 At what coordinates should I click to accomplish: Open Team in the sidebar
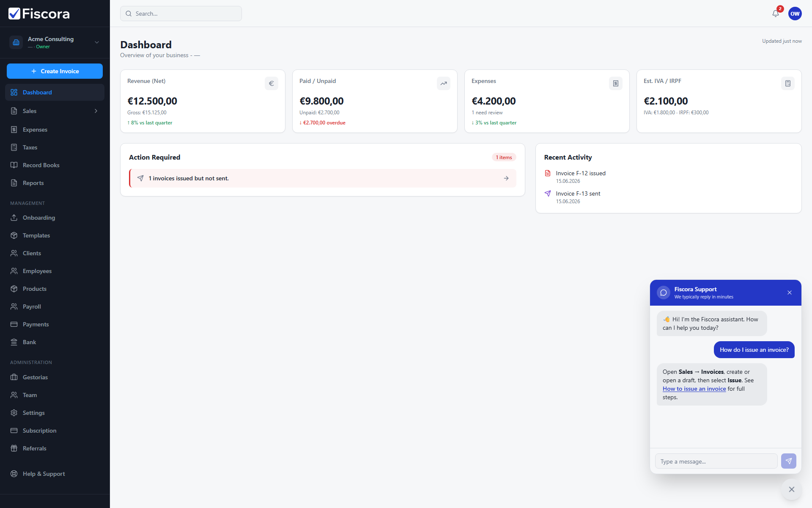(x=55, y=395)
